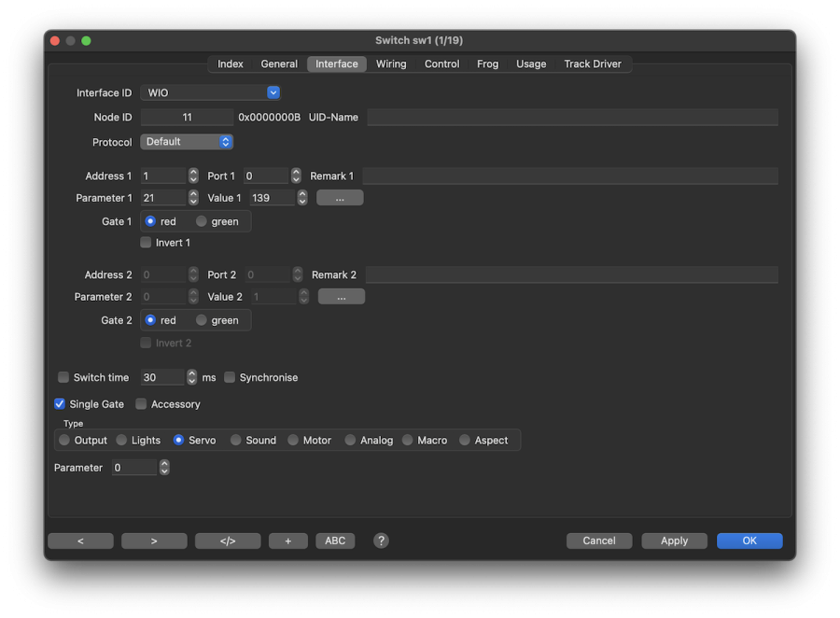This screenshot has height=618, width=840.
Task: Go to next switch with > button
Action: 154,541
